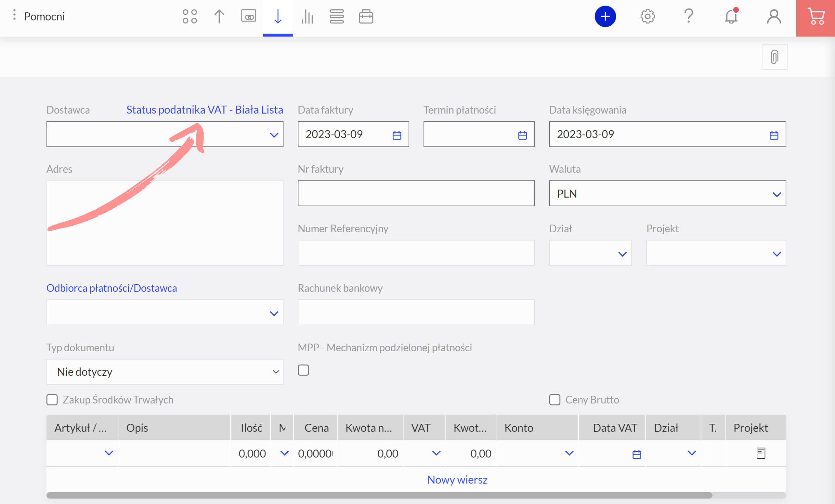This screenshot has height=504, width=835.
Task: Expand Odbiorca płatności/Dostawca dropdown
Action: tap(274, 313)
